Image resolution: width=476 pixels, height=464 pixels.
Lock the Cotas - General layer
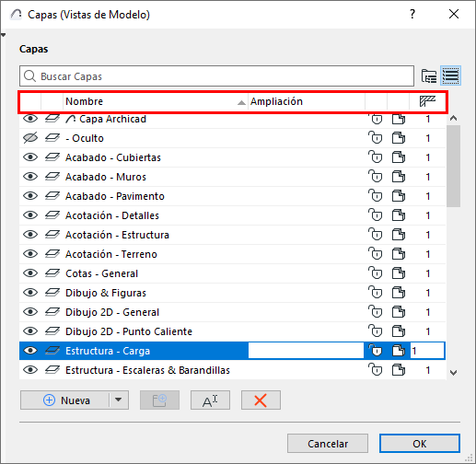coord(376,273)
